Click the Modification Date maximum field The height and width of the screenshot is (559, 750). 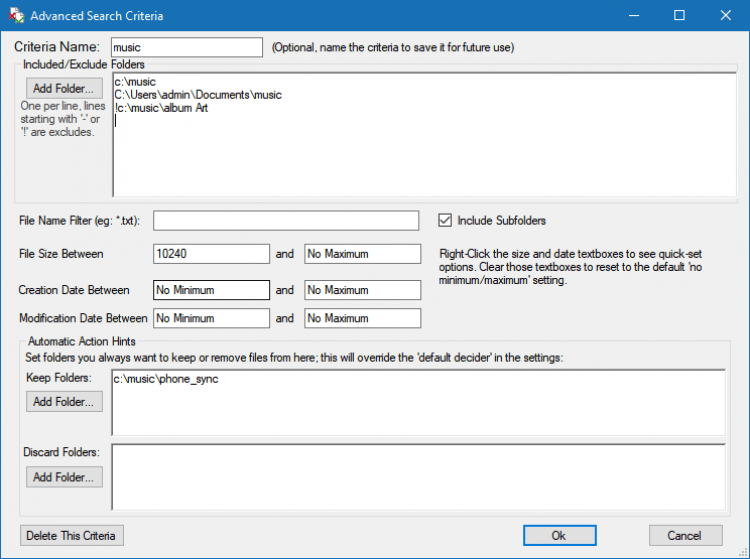pyautogui.click(x=362, y=318)
